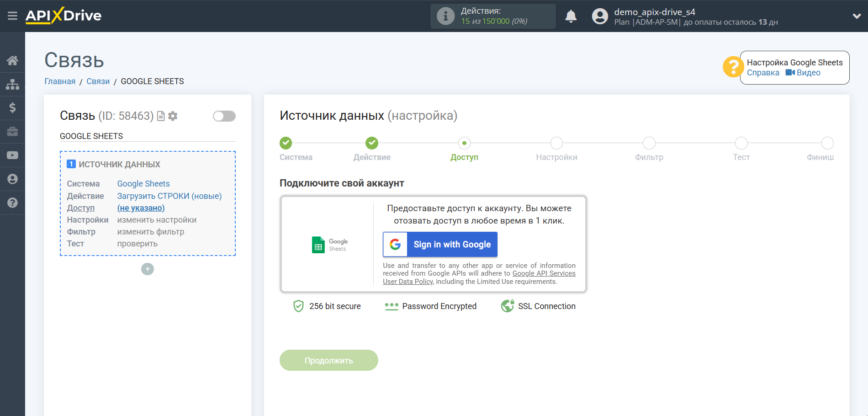Open the payments dollar icon in sidebar
The image size is (868, 416).
[12, 108]
